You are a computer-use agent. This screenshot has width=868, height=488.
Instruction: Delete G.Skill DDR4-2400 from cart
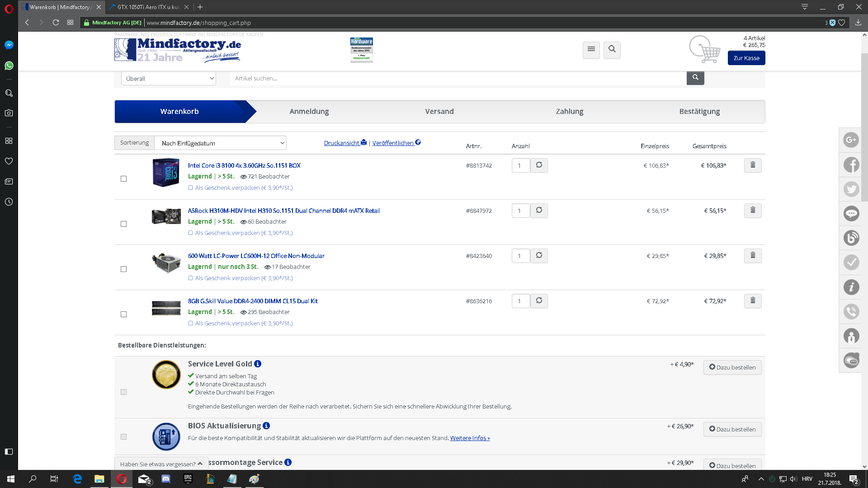click(x=753, y=301)
